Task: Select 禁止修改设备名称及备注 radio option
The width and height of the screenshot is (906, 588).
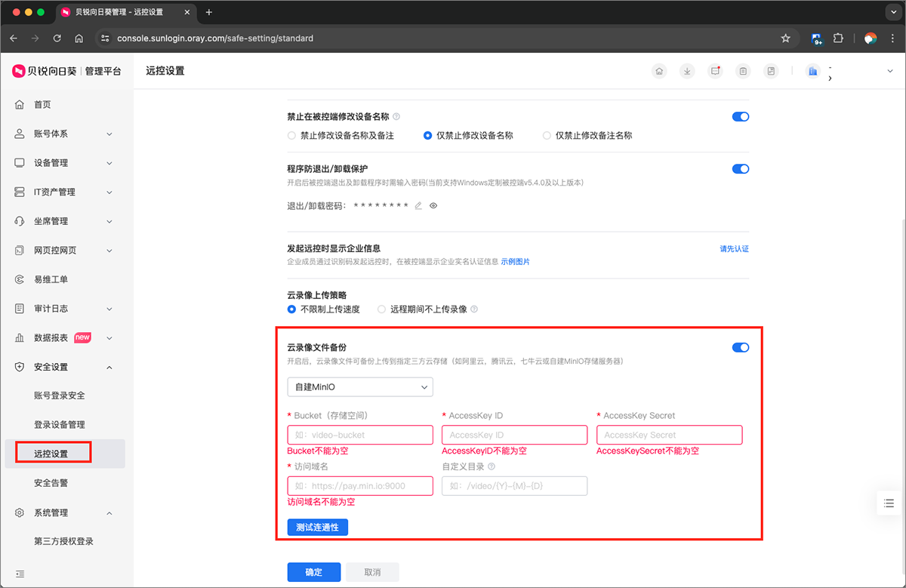Action: pyautogui.click(x=292, y=136)
